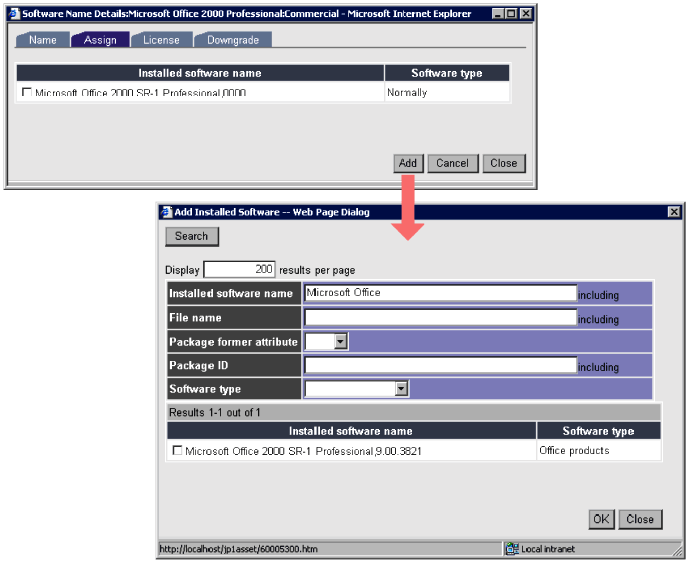688x562 pixels.
Task: Click the Installed software name field containing Microsoft Office
Action: click(x=440, y=293)
